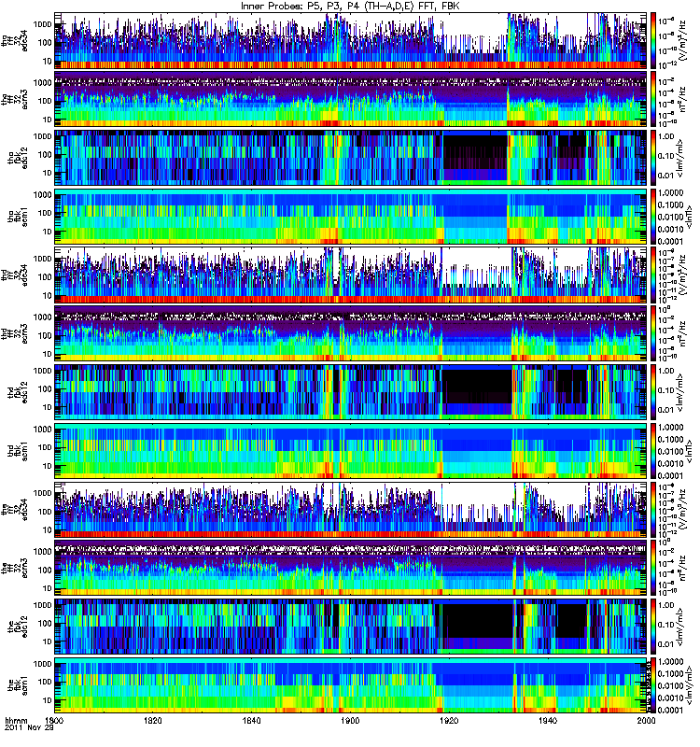
Task: Click the nT²/Hz unit label of thd scm3
Action: 682,334
